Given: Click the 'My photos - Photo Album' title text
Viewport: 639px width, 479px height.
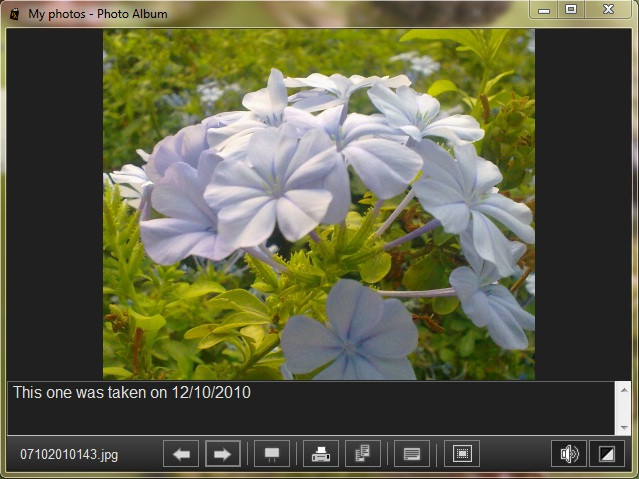Looking at the screenshot, I should point(98,14).
